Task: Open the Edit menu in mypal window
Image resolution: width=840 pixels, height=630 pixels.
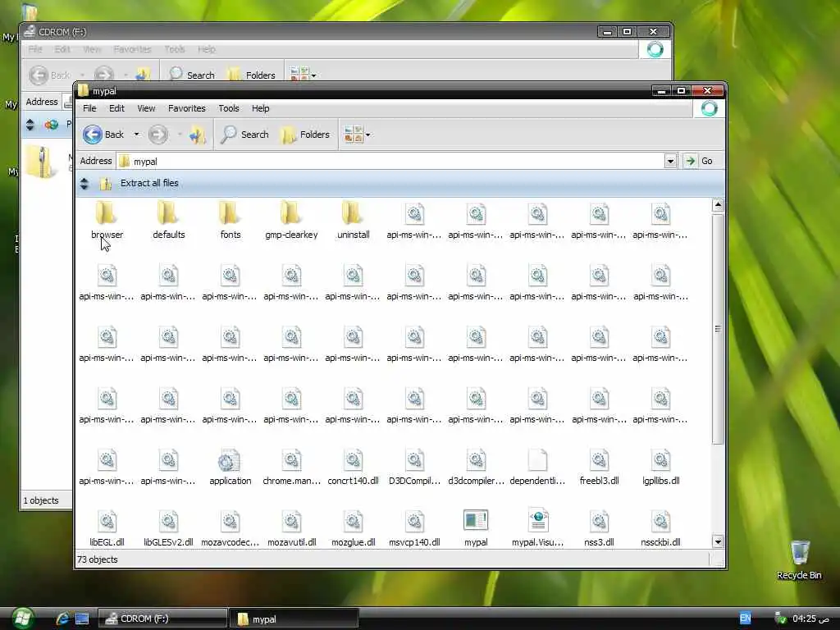Action: [x=116, y=108]
